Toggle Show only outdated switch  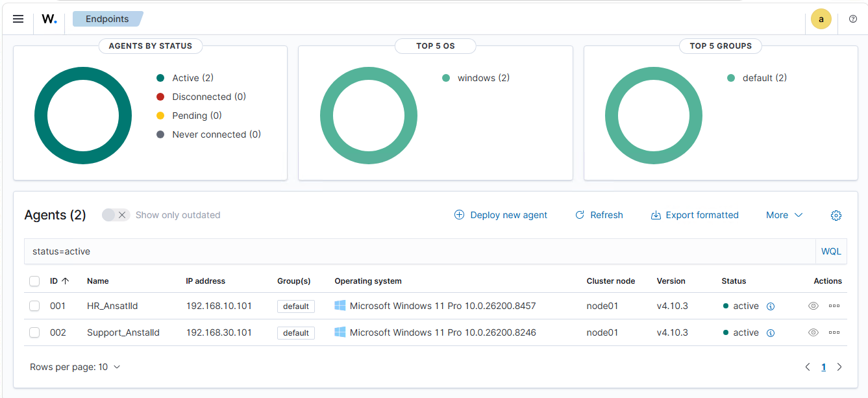coord(116,215)
